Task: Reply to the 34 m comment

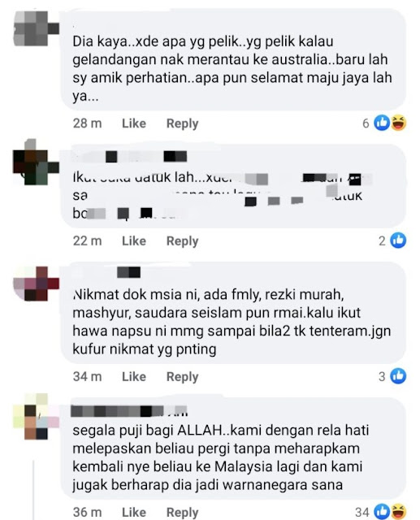Action: click(182, 377)
